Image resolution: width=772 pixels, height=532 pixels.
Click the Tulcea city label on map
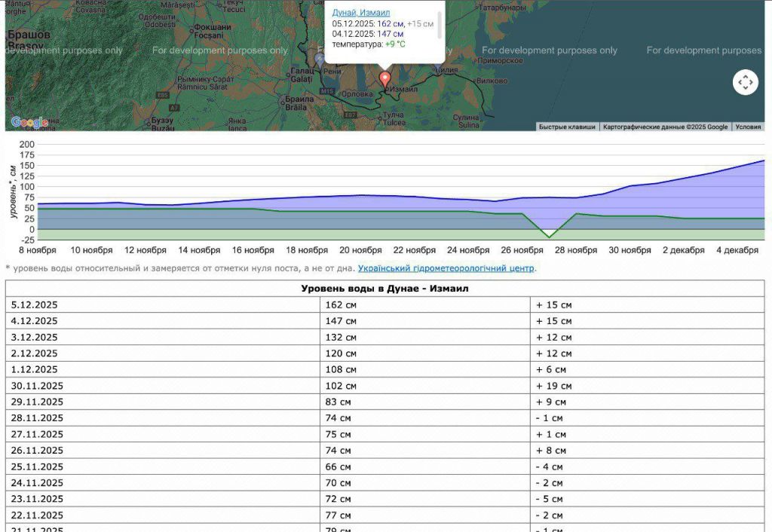coord(394,121)
